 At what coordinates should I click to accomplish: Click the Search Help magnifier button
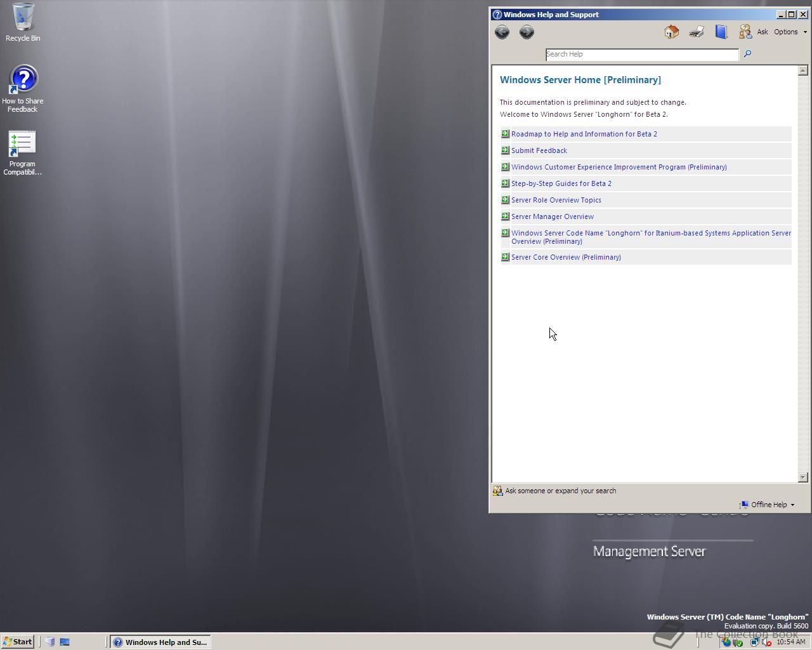click(747, 54)
